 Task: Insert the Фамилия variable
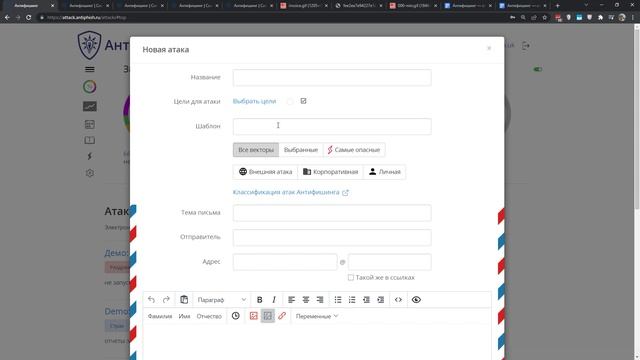160,316
